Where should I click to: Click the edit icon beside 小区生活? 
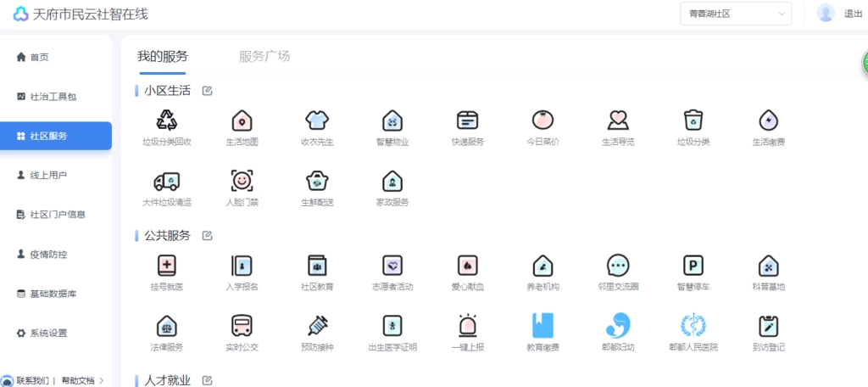208,91
